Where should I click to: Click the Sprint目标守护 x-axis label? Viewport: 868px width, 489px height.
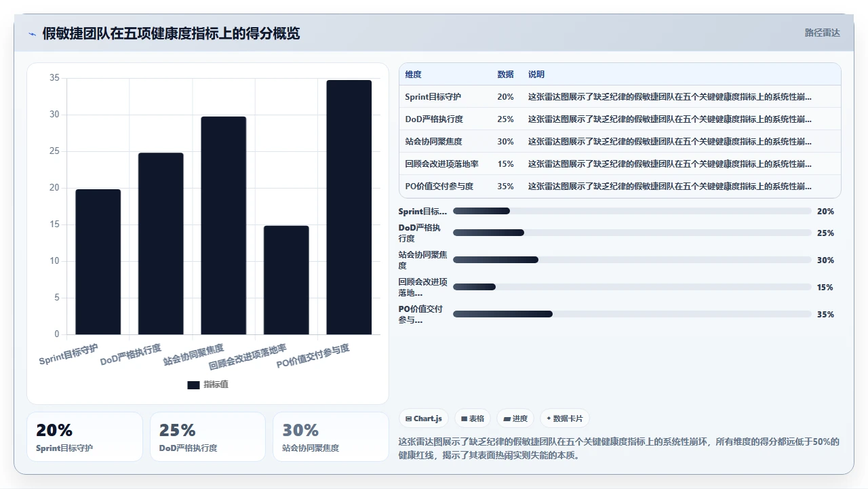[x=68, y=355]
